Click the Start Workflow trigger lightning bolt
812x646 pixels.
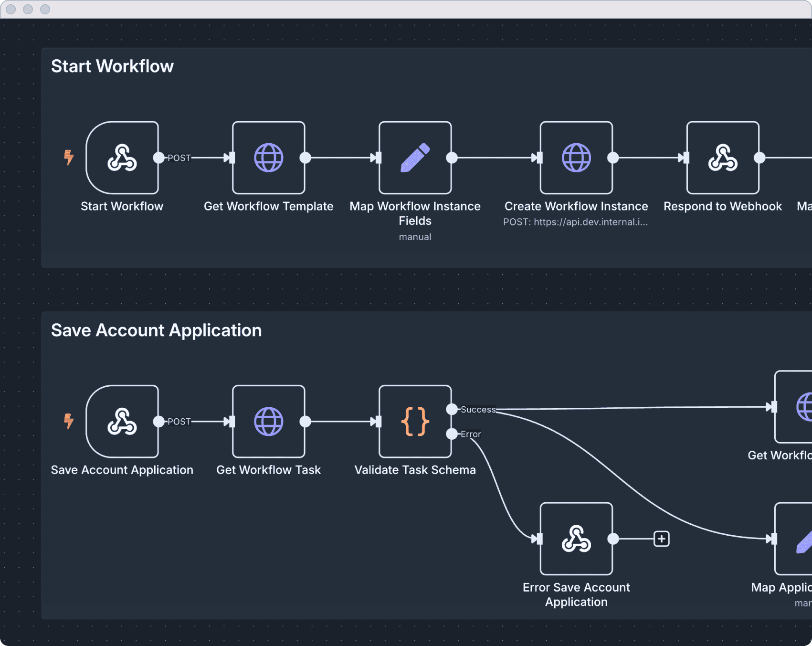point(69,157)
